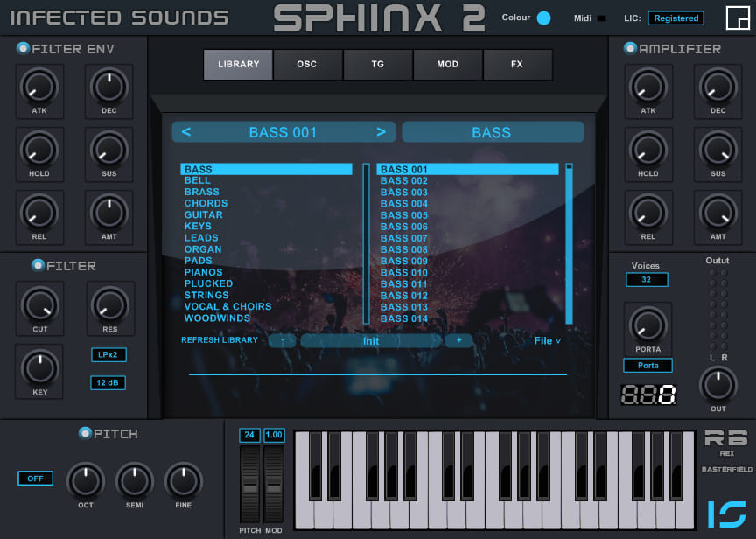Screen dimensions: 756x539
Task: Click the minus button beside Init
Action: click(x=283, y=341)
